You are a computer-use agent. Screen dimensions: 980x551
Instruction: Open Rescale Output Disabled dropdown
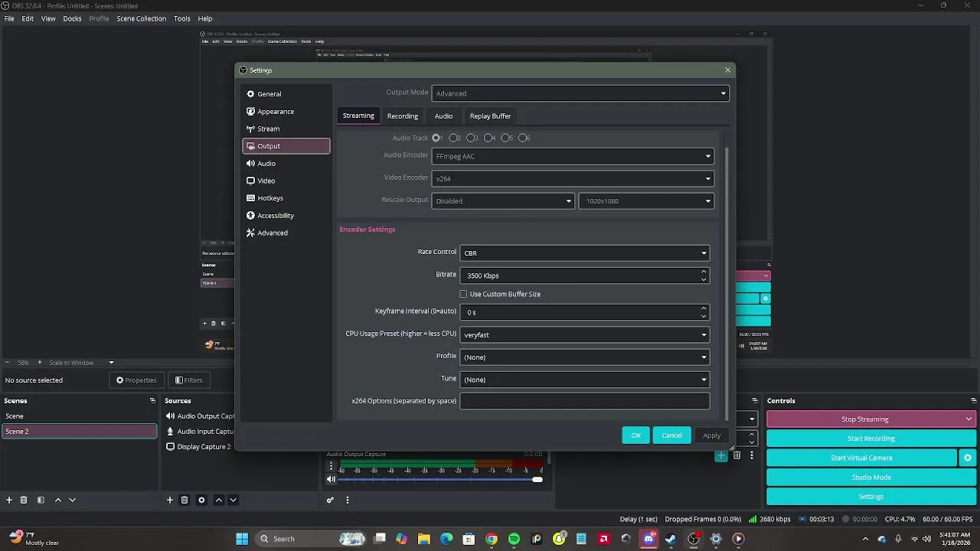[x=502, y=201]
